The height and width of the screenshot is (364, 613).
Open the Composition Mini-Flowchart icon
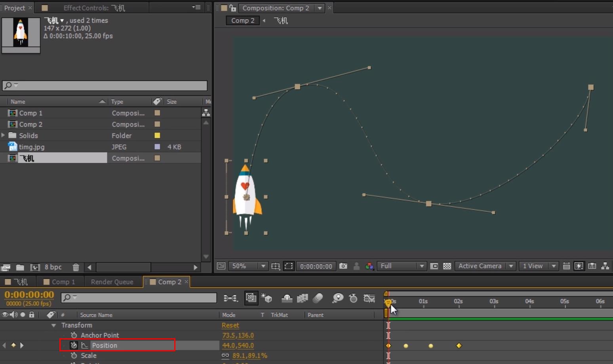tap(230, 298)
